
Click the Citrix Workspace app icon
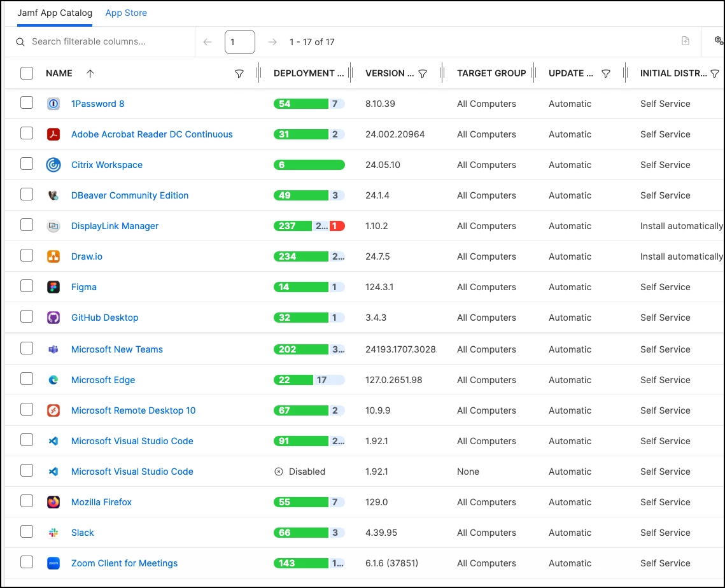53,165
